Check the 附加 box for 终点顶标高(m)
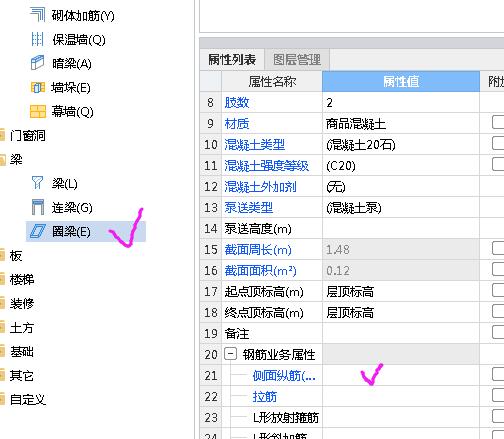The height and width of the screenshot is (439, 504). (498, 311)
